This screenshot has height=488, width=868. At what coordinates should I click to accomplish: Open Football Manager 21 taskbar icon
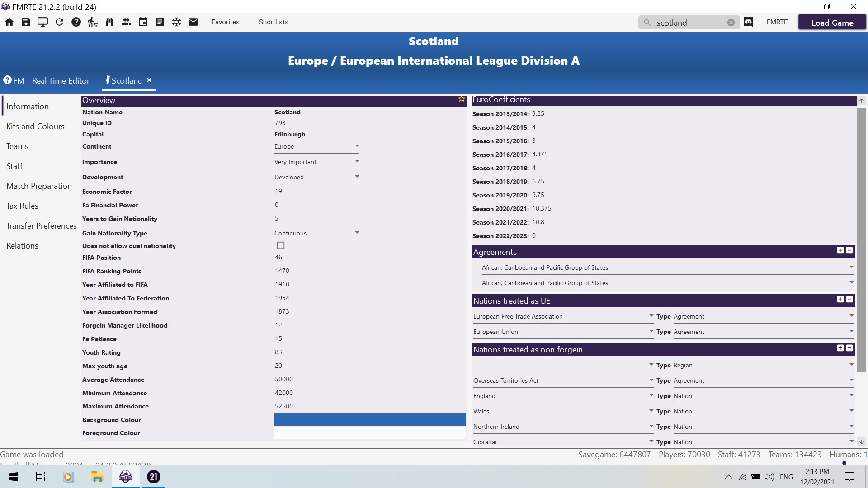click(x=154, y=477)
